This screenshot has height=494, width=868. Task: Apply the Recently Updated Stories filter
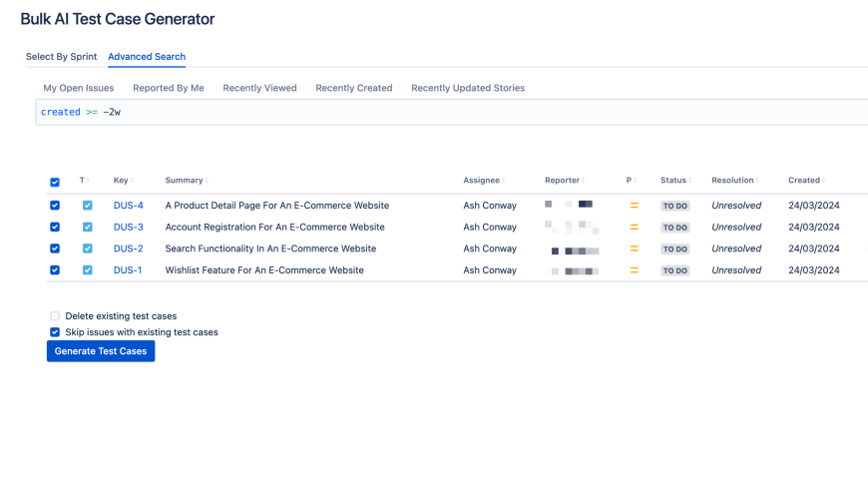click(468, 88)
